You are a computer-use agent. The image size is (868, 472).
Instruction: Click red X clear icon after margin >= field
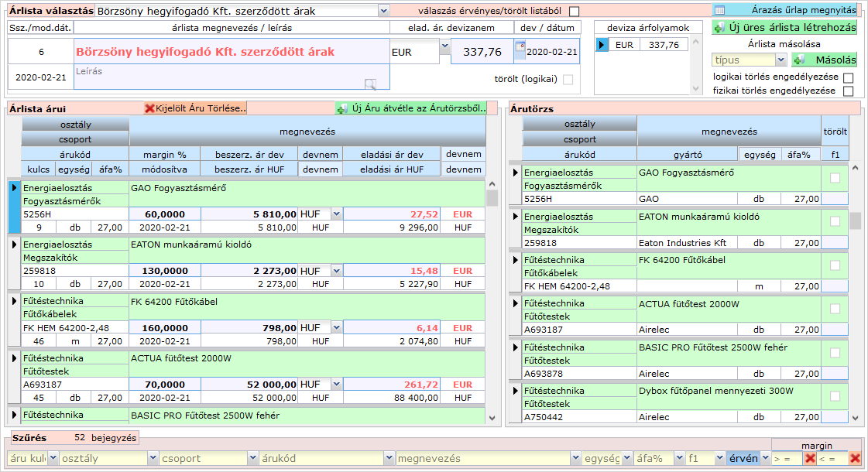click(x=809, y=458)
